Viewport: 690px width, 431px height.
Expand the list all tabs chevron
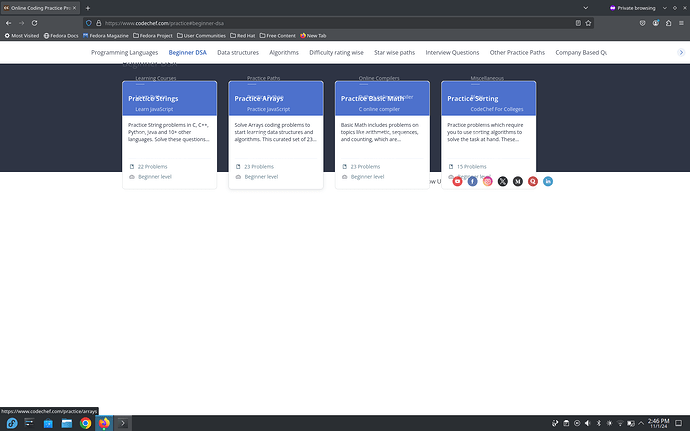click(x=586, y=8)
